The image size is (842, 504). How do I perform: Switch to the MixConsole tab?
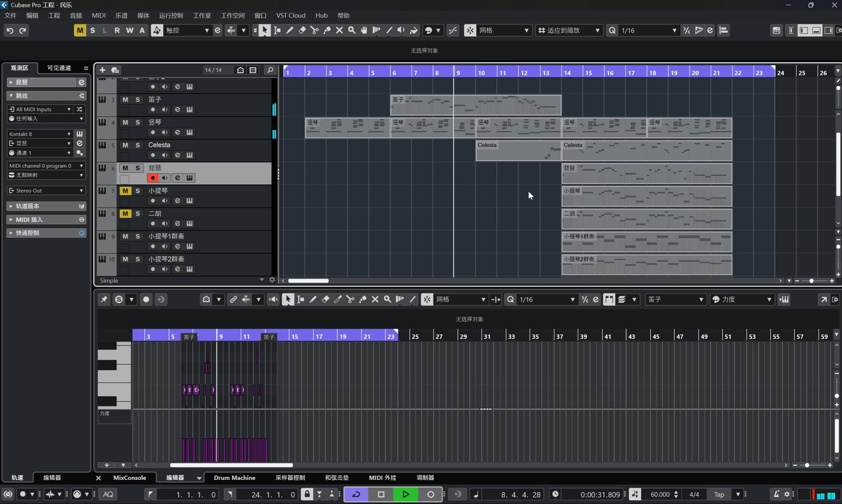click(x=129, y=478)
